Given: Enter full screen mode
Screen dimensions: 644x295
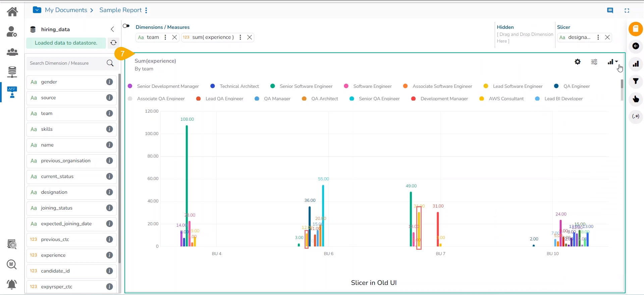Looking at the screenshot, I should pyautogui.click(x=627, y=10).
